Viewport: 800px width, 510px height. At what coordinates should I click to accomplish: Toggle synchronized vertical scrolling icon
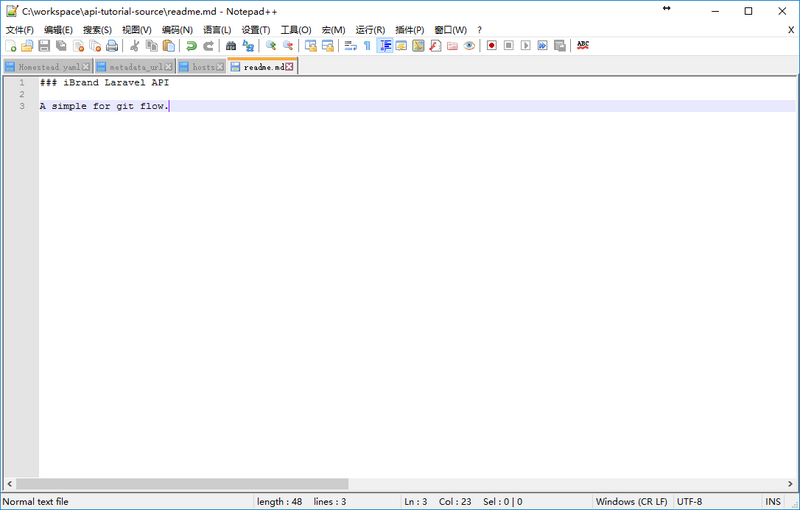tap(311, 46)
